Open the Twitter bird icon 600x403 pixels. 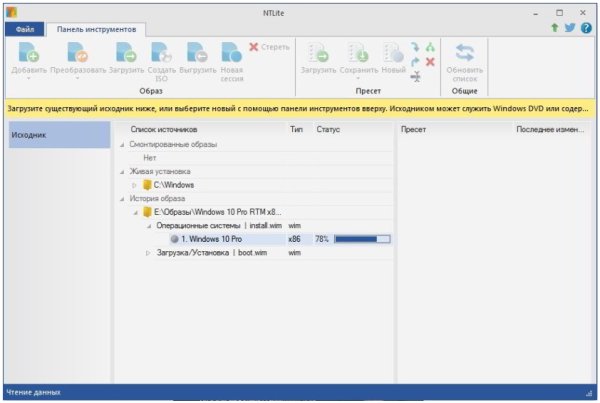[x=570, y=28]
